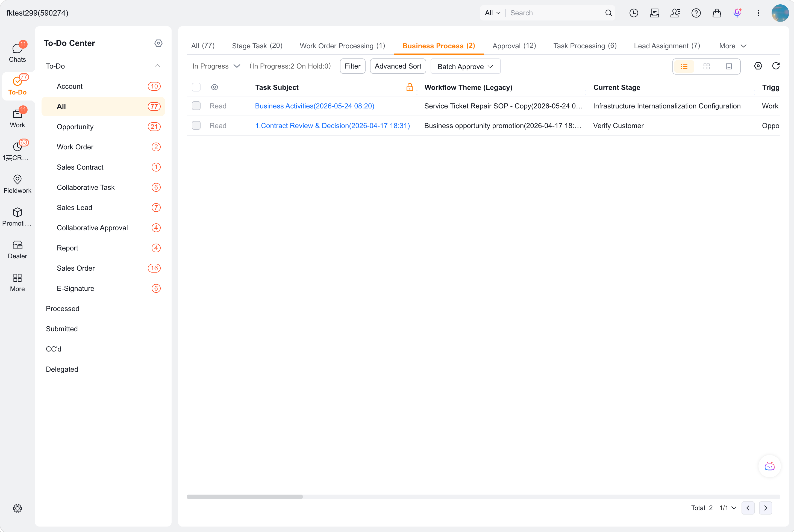Check the Business Activities row checkbox
Image resolution: width=794 pixels, height=532 pixels.
[x=196, y=106]
